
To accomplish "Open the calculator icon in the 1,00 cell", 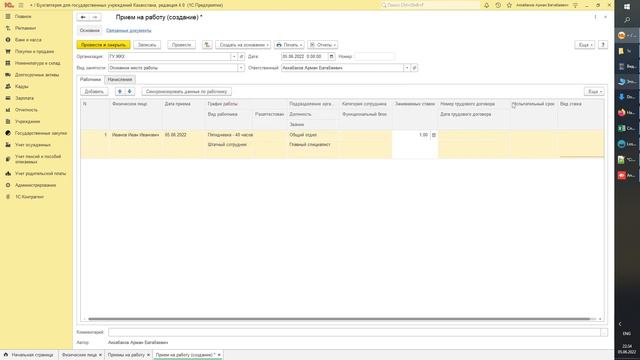I will (434, 135).
